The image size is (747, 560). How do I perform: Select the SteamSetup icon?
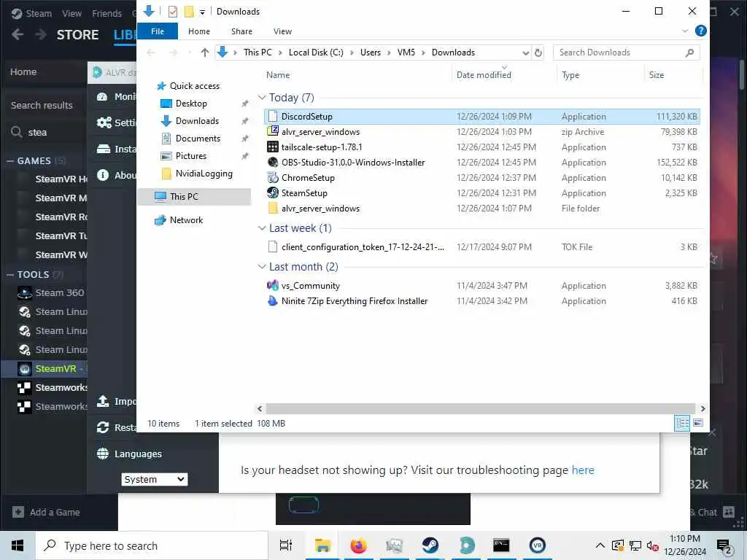[x=273, y=192]
